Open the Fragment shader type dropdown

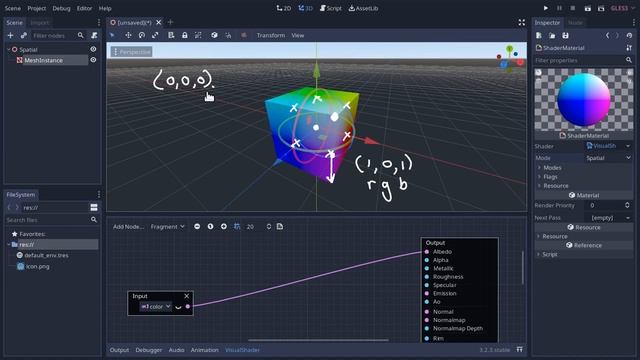[167, 227]
